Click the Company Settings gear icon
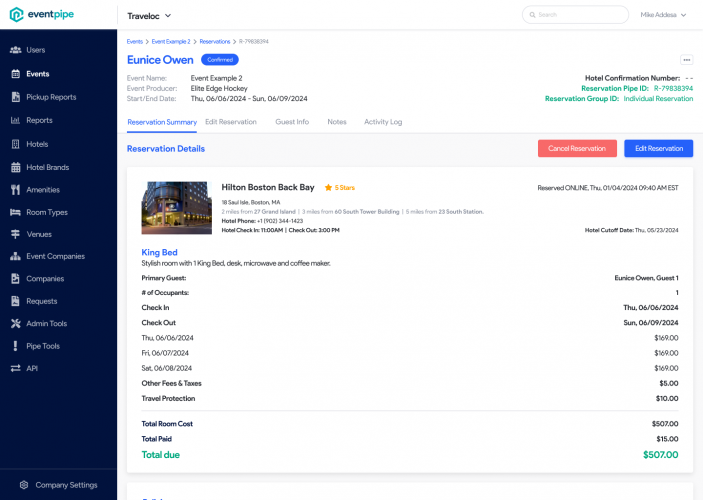Screen dimensions: 703x500 (24, 485)
